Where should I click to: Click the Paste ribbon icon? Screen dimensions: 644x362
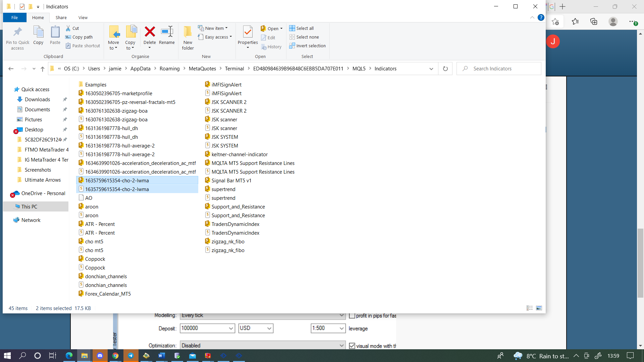click(x=55, y=32)
